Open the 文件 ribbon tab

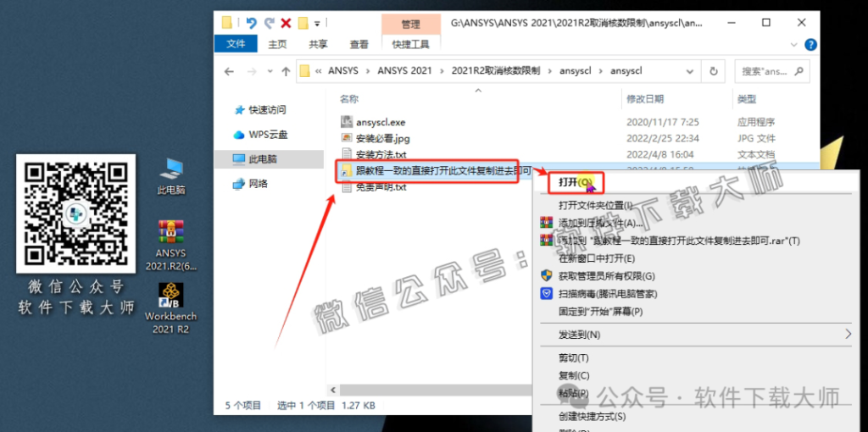point(236,44)
